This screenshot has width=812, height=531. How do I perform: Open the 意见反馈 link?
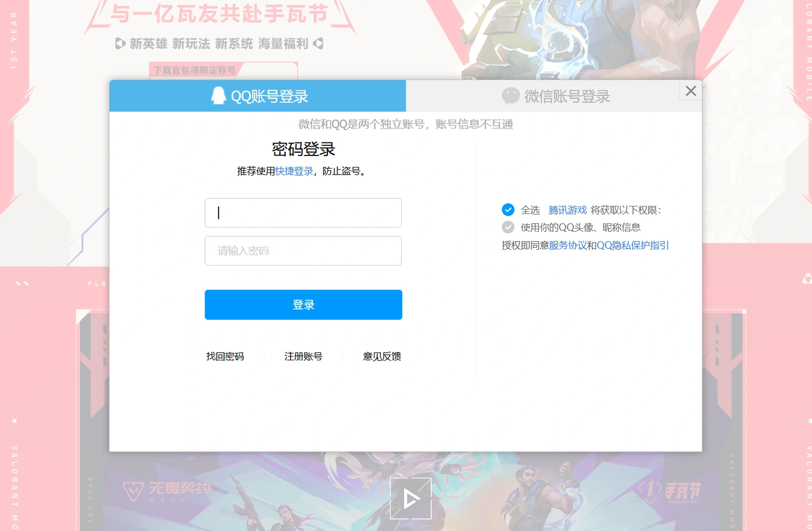pyautogui.click(x=382, y=357)
